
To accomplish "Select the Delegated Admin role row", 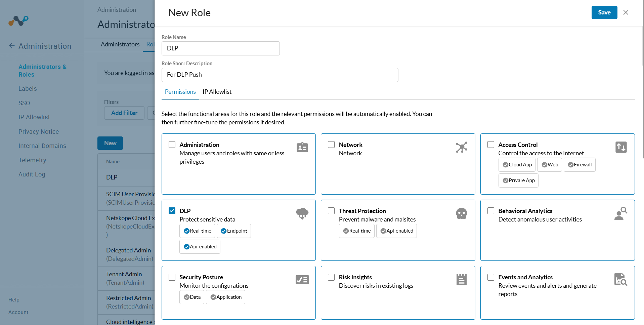I will (x=126, y=255).
